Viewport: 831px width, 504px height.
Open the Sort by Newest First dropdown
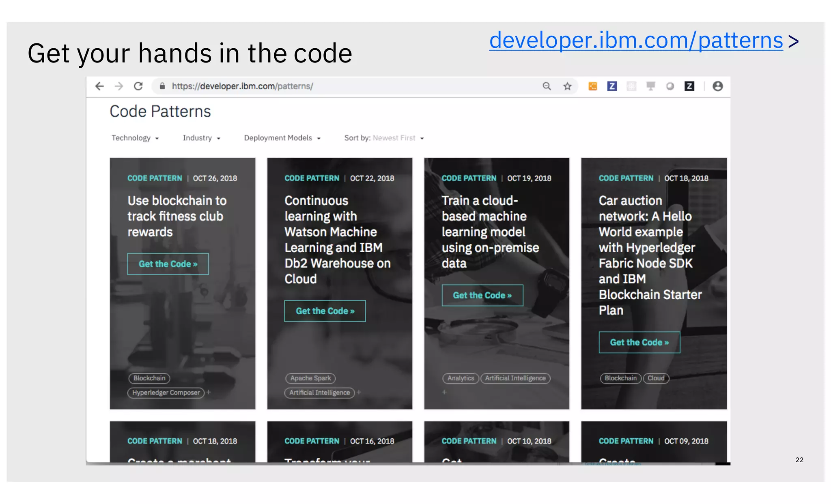tap(384, 138)
